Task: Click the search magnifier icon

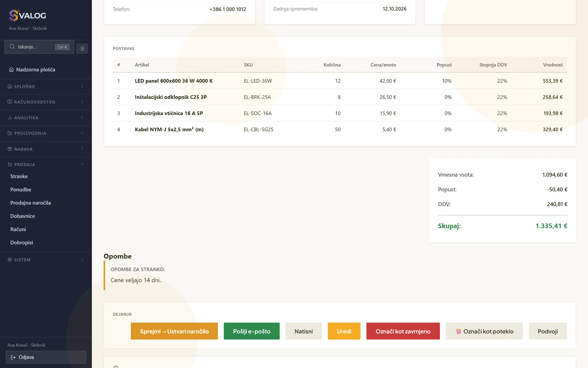Action: point(12,47)
